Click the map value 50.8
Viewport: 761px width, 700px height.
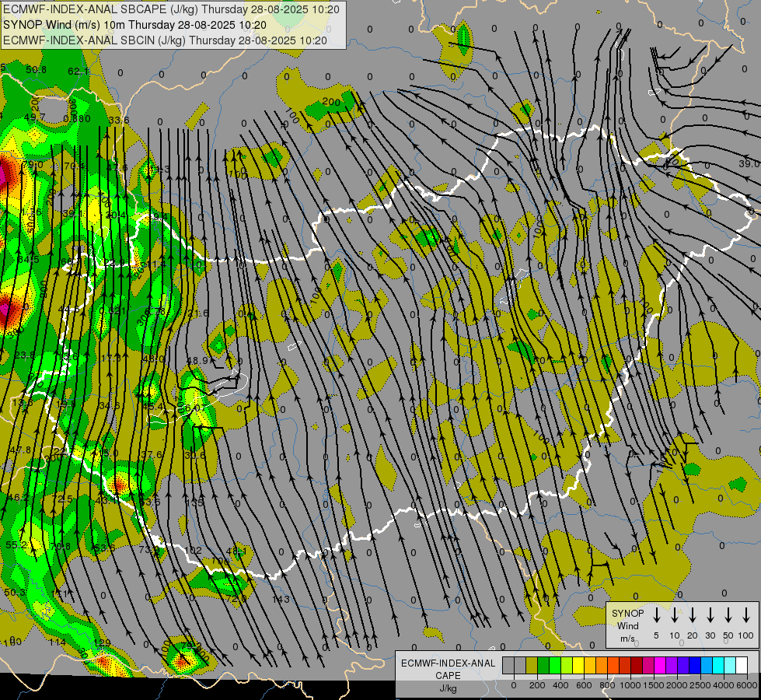pos(36,69)
